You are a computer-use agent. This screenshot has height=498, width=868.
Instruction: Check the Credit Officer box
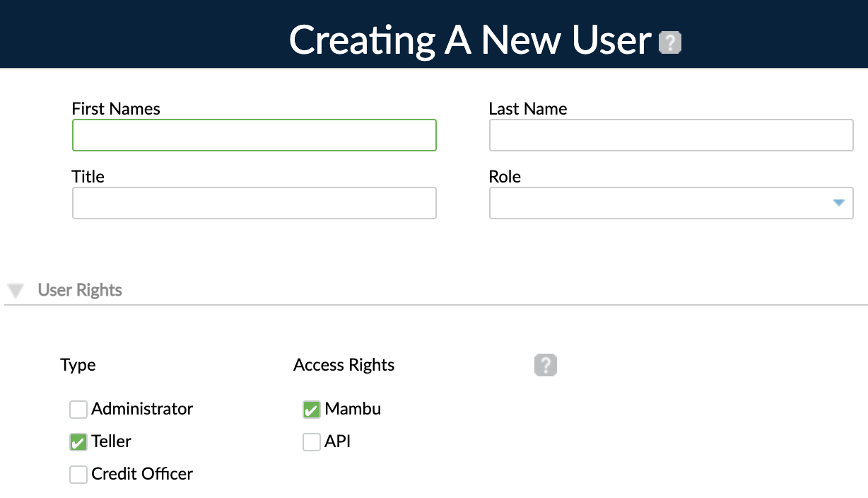(x=78, y=474)
